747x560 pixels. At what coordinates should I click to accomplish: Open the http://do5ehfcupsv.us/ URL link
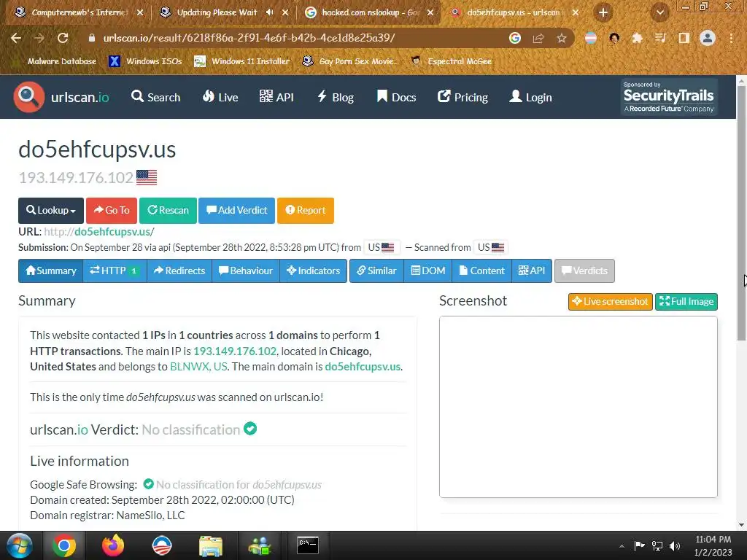(x=98, y=232)
